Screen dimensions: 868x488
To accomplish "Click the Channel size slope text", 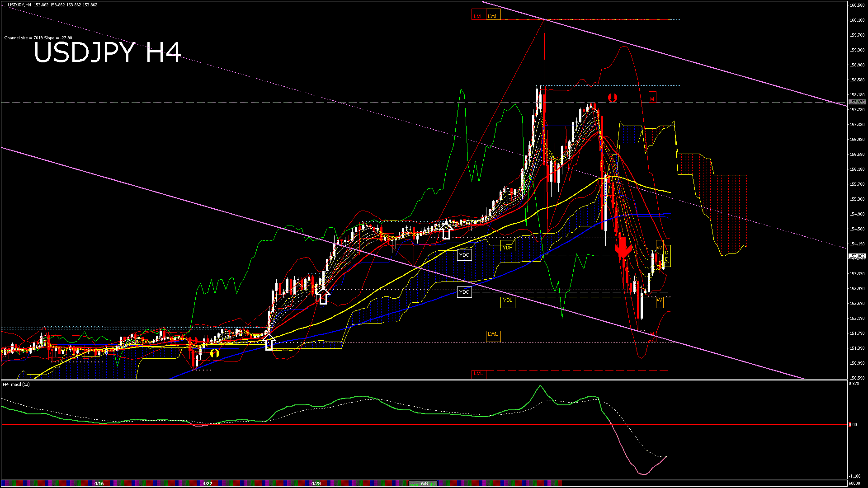I will pos(38,38).
